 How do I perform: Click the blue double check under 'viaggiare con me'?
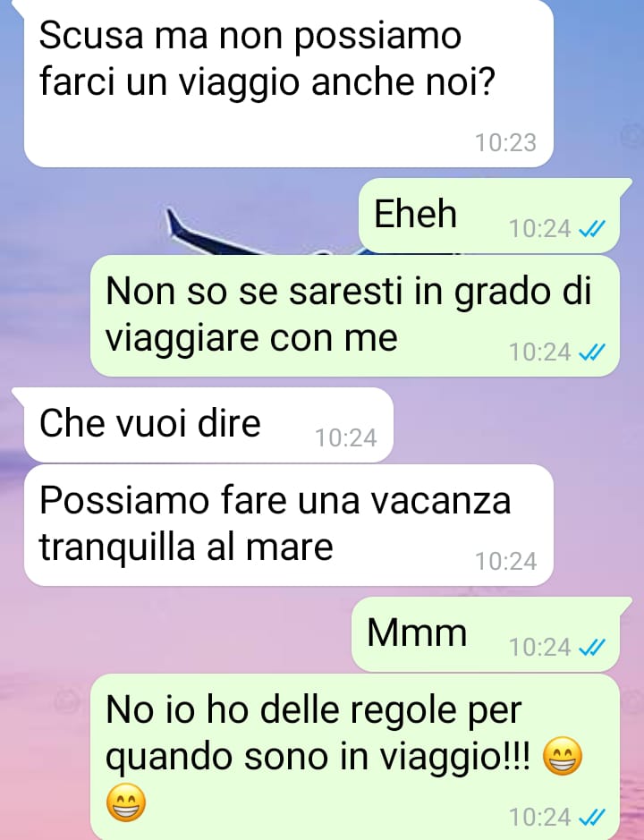(592, 352)
